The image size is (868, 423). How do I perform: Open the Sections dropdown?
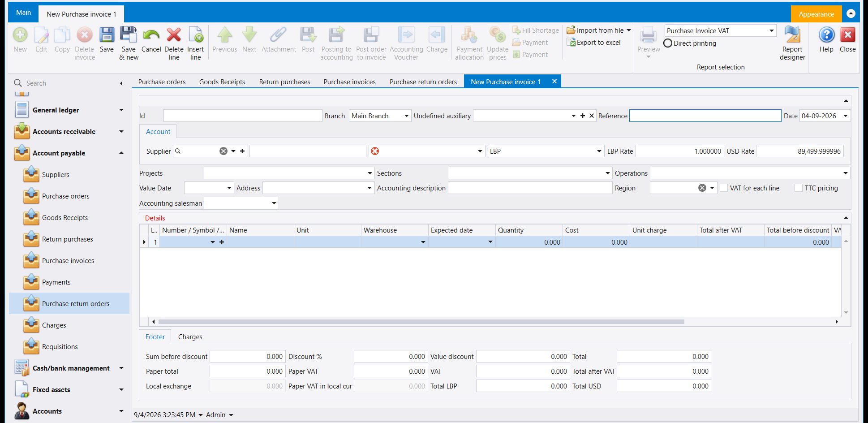tap(608, 173)
